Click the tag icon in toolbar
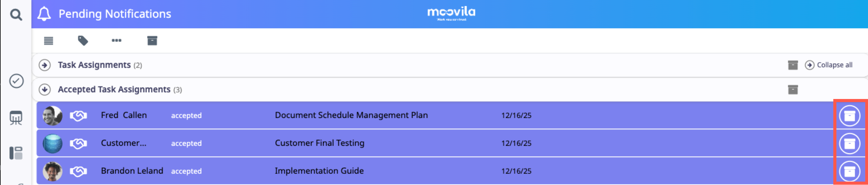868x185 pixels. (x=83, y=41)
